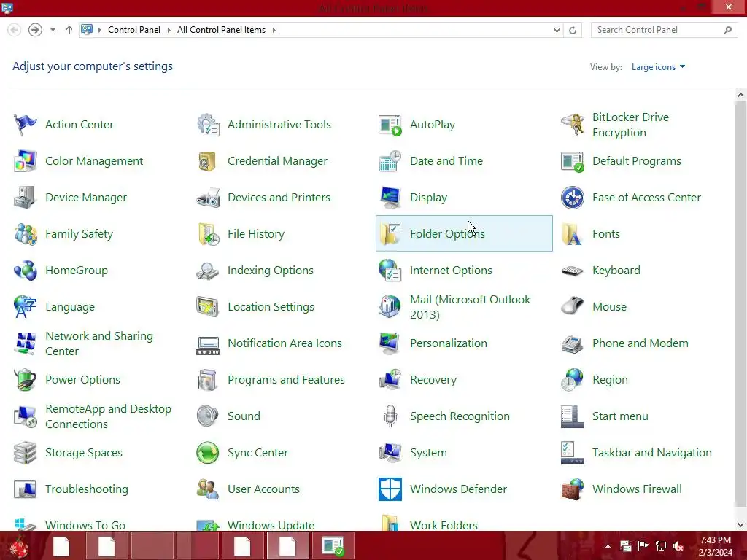Open the Color Management icon
The height and width of the screenshot is (560, 747).
point(26,161)
